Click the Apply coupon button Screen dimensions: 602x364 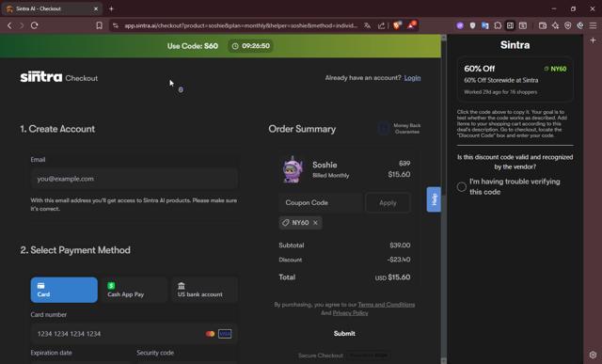click(388, 203)
